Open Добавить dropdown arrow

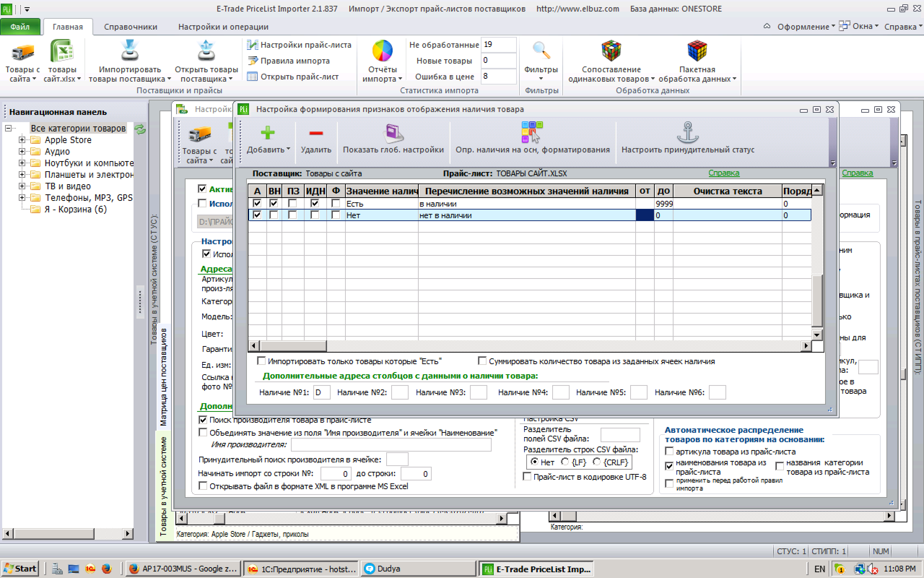pos(288,150)
